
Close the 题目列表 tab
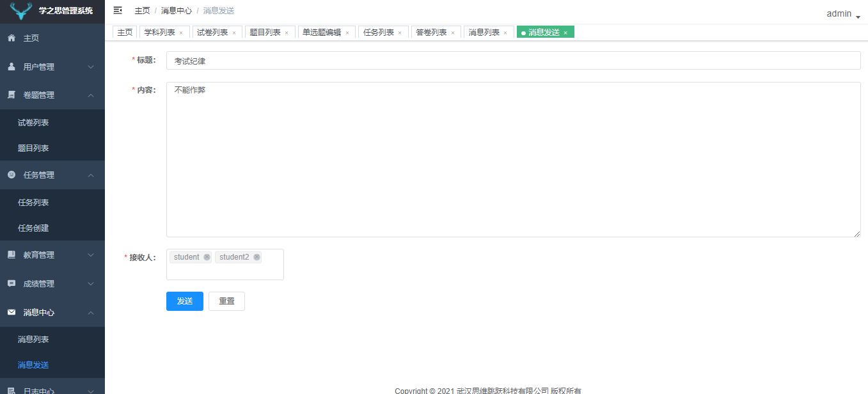pyautogui.click(x=287, y=33)
